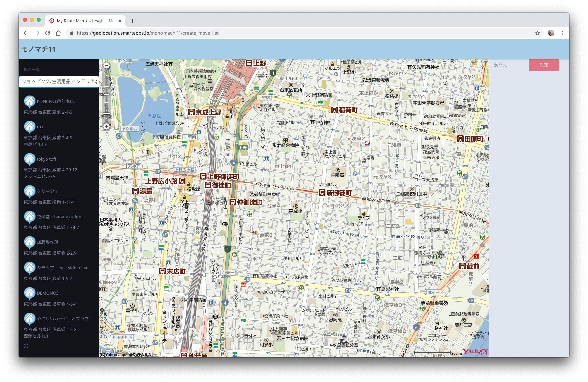This screenshot has height=382, width=588.
Task: Click the m+ location pin icon
Action: 29,127
